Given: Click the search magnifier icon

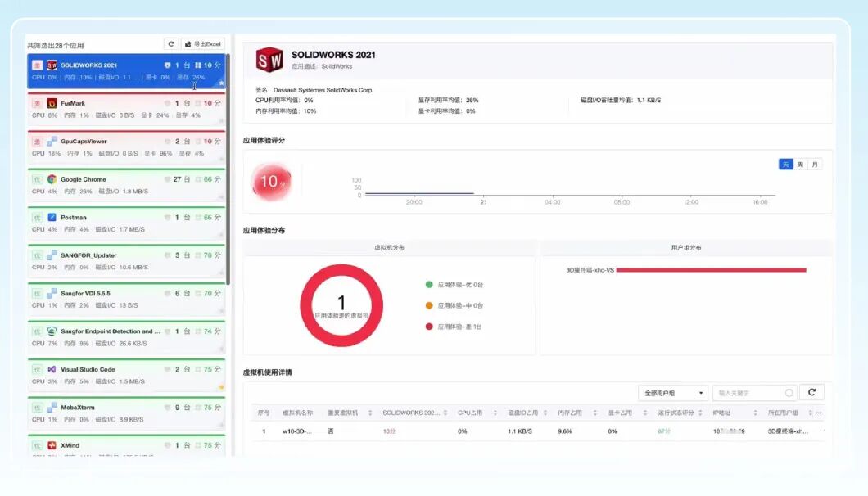Looking at the screenshot, I should (789, 393).
